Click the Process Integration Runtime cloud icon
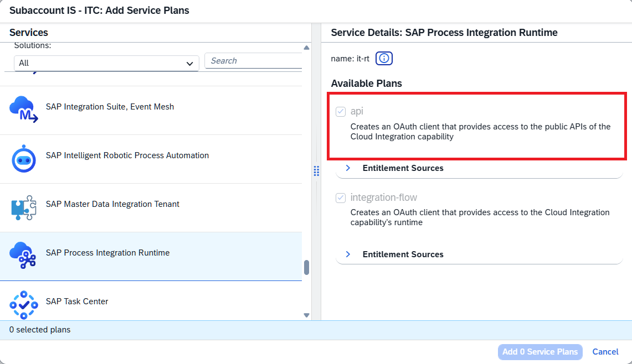This screenshot has width=632, height=364. (x=23, y=255)
